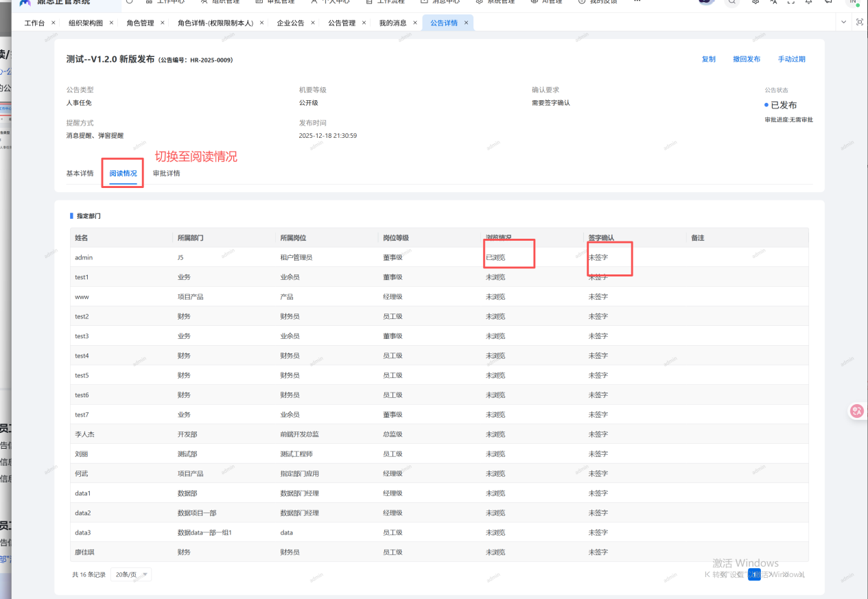
Task: Switch to the 审批详情 tab
Action: click(x=166, y=174)
